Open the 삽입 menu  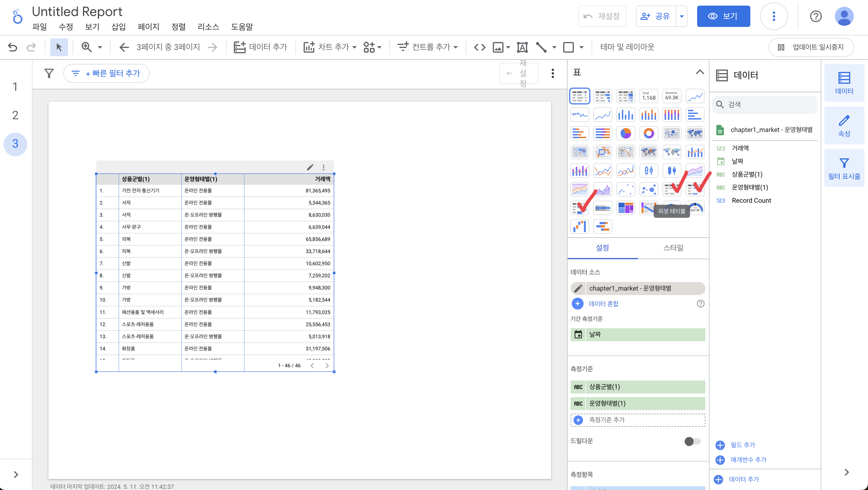point(118,27)
